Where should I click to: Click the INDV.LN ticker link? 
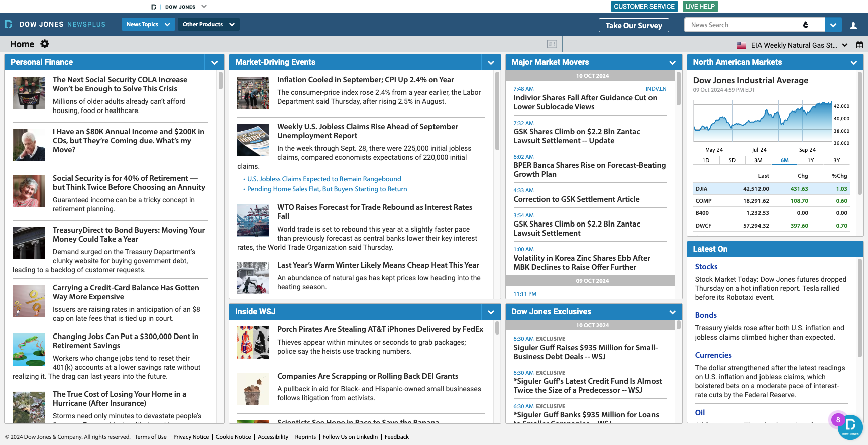pyautogui.click(x=656, y=89)
